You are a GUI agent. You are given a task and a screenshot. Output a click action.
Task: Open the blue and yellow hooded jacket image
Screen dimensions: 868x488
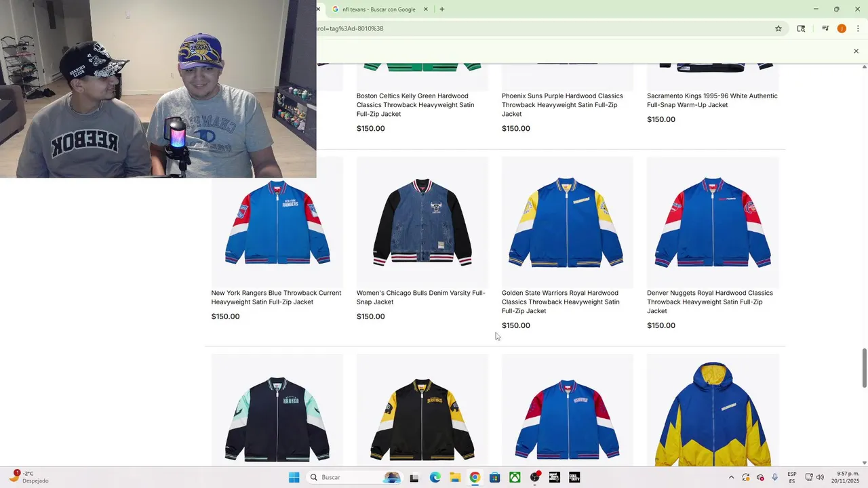pos(713,410)
